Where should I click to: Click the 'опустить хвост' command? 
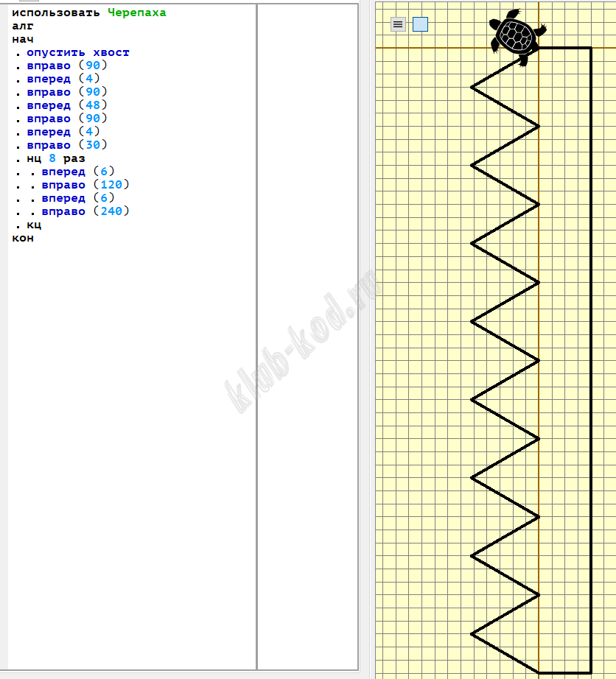[78, 53]
